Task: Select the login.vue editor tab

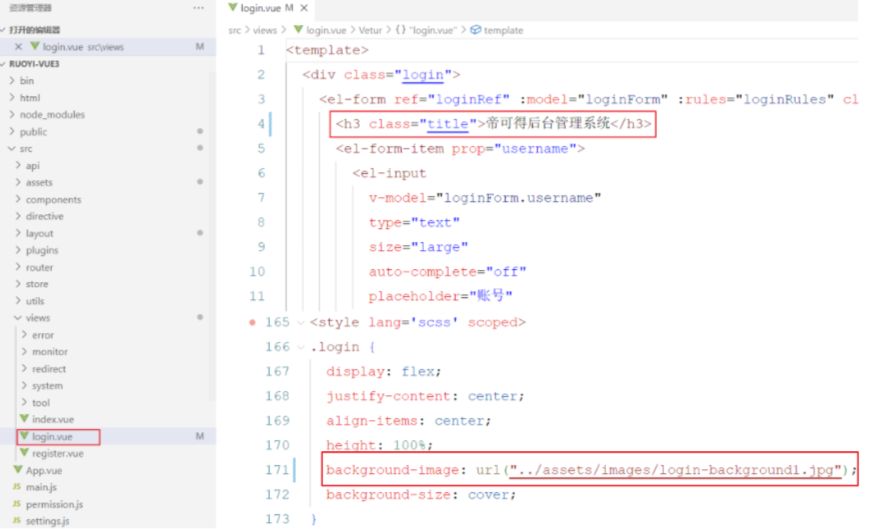Action: click(258, 8)
